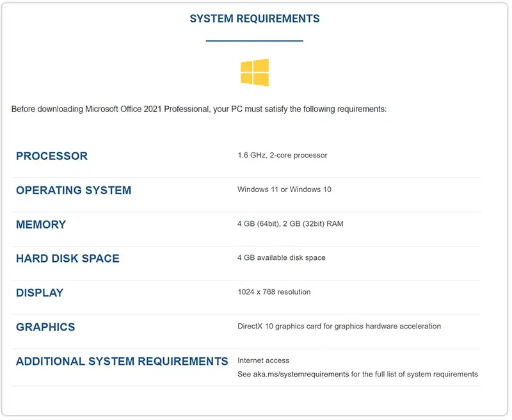Image resolution: width=512 pixels, height=420 pixels.
Task: Click 'for the full list of system requirements' text
Action: coord(415,374)
